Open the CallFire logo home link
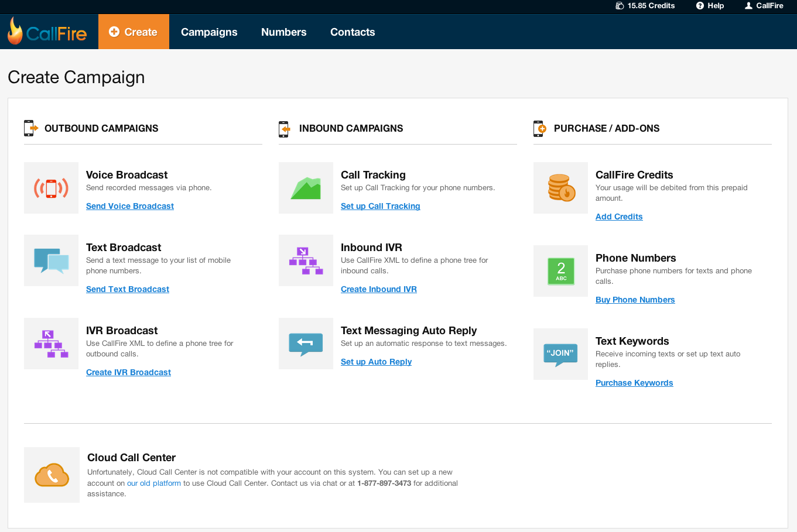 click(x=47, y=32)
